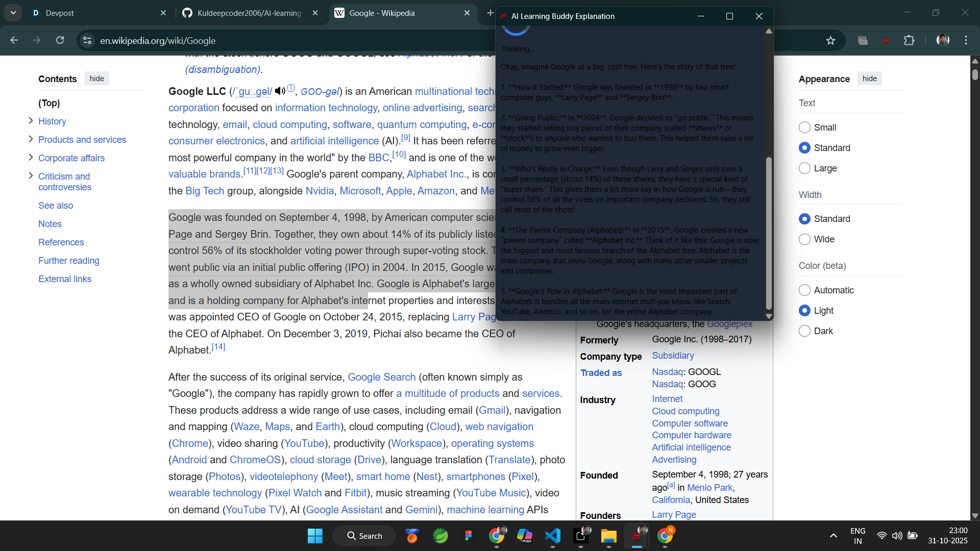The height and width of the screenshot is (551, 980).
Task: Hide the Appearance panel
Action: (x=869, y=79)
